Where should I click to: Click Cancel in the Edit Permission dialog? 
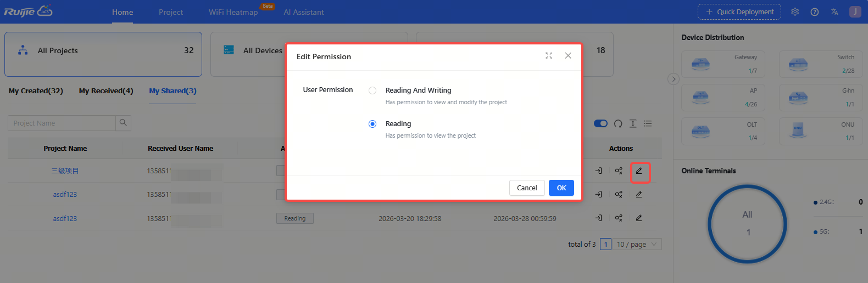click(x=527, y=188)
